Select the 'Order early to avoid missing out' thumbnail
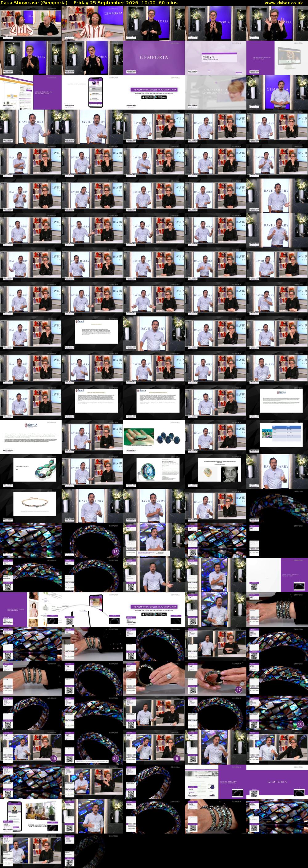This screenshot has height=868, width=308. (216, 93)
